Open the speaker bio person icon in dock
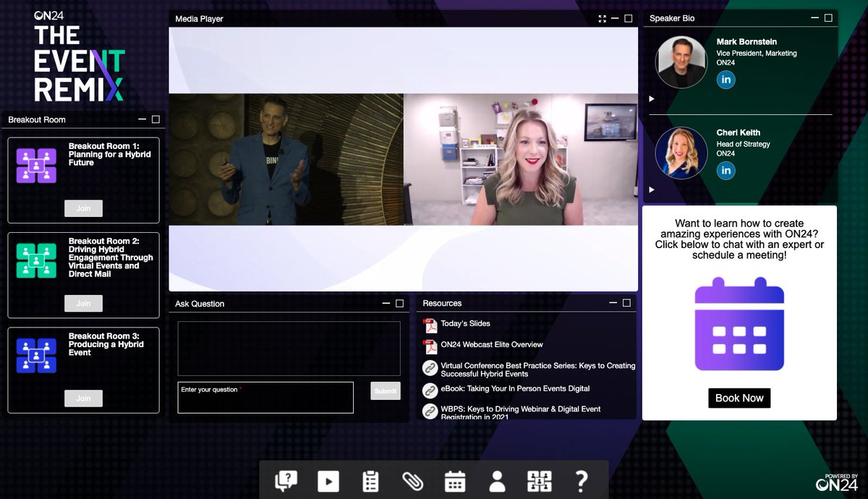Screen dimensions: 868x499 coord(497,481)
